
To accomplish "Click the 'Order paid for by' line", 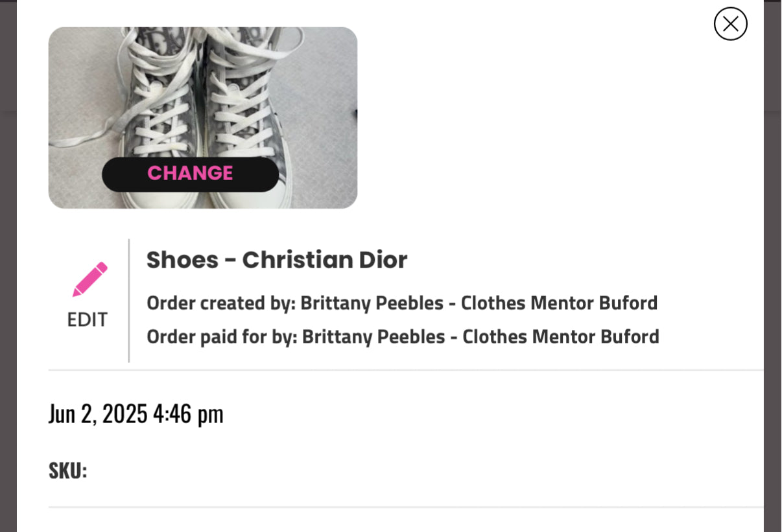I will pyautogui.click(x=403, y=336).
